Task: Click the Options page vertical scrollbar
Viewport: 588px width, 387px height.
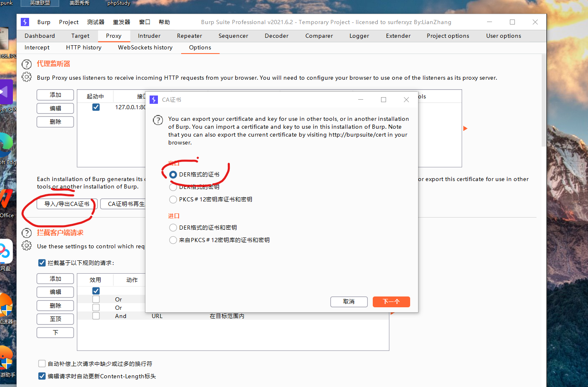Action: (544, 100)
